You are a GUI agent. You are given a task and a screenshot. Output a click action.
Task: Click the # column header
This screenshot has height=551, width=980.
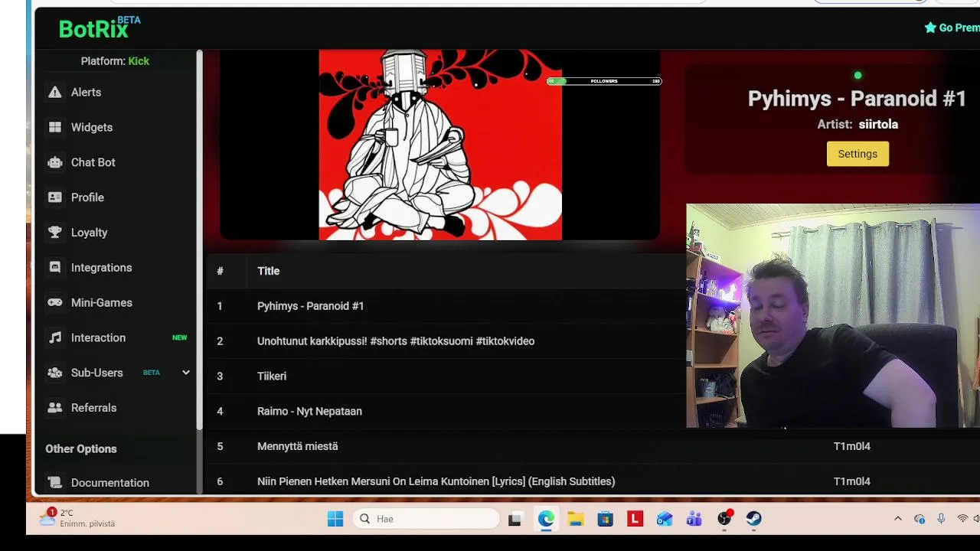(x=220, y=271)
